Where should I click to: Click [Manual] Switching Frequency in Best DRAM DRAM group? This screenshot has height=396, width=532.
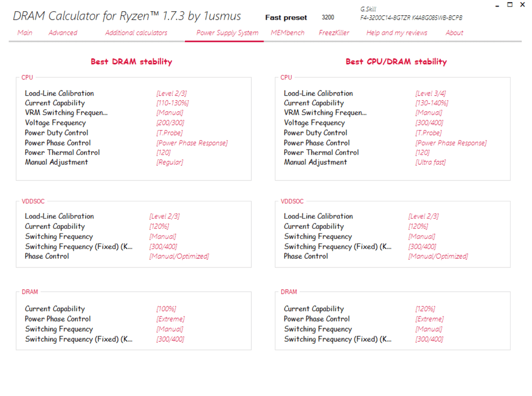click(170, 329)
